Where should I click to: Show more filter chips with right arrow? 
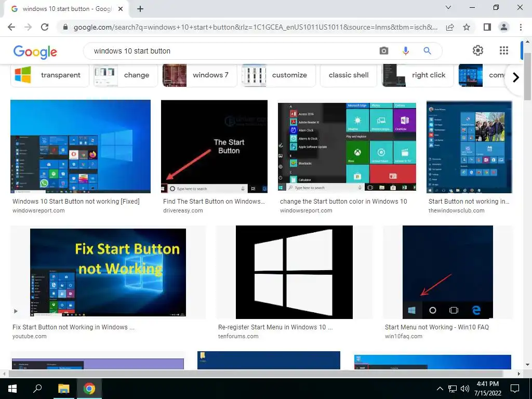tap(516, 77)
